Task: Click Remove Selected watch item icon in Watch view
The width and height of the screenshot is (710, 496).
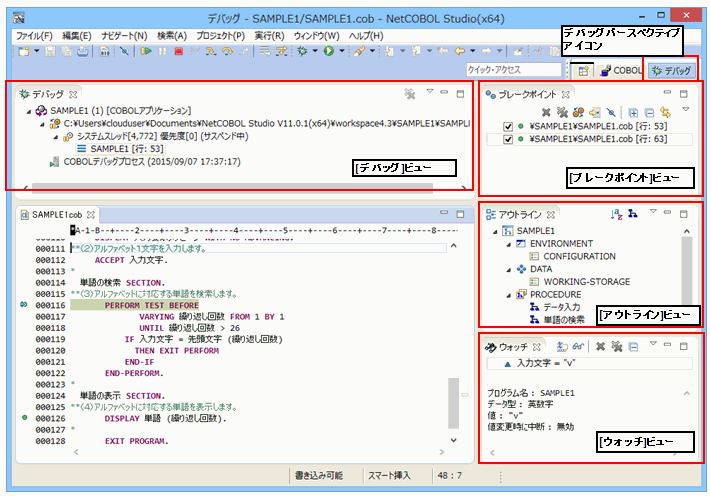Action: point(600,347)
